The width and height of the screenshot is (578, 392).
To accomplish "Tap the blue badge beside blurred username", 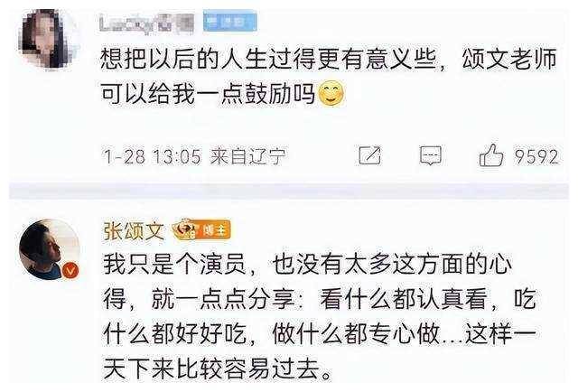I will [229, 22].
